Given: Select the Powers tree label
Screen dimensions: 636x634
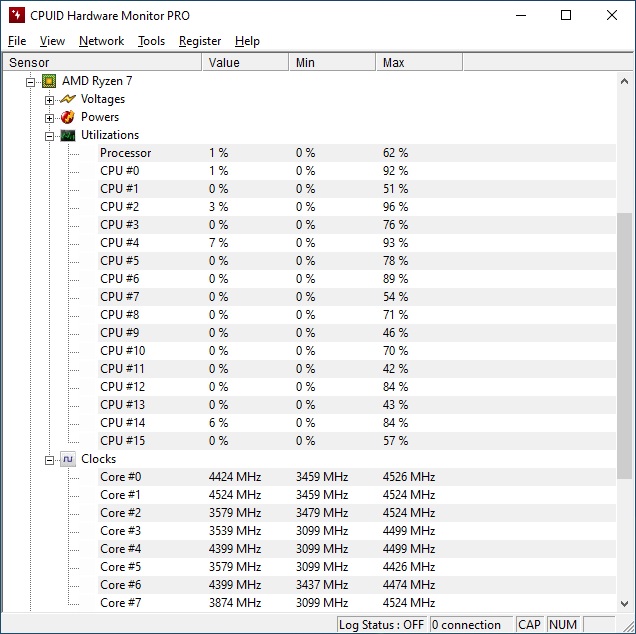Looking at the screenshot, I should (x=100, y=117).
